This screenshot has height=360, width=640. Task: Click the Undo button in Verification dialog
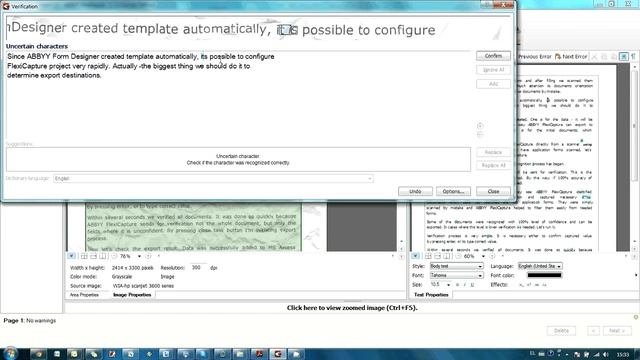(x=415, y=191)
